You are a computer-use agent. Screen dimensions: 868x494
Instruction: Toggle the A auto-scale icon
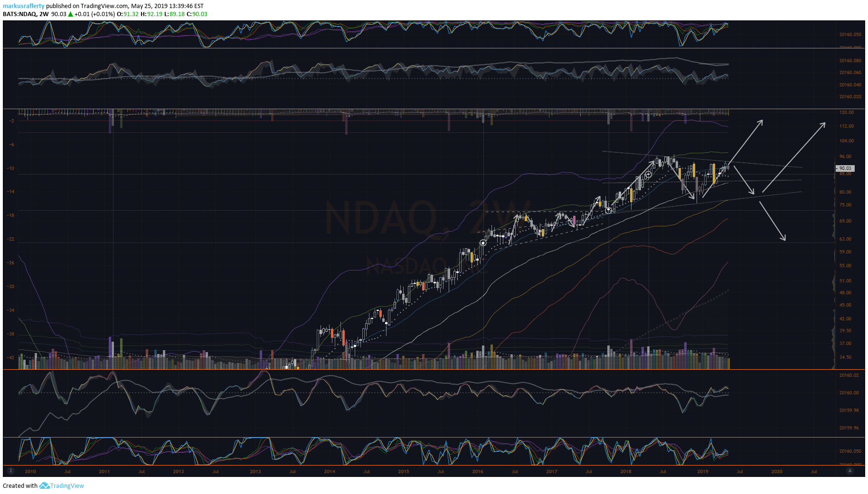coord(849,471)
